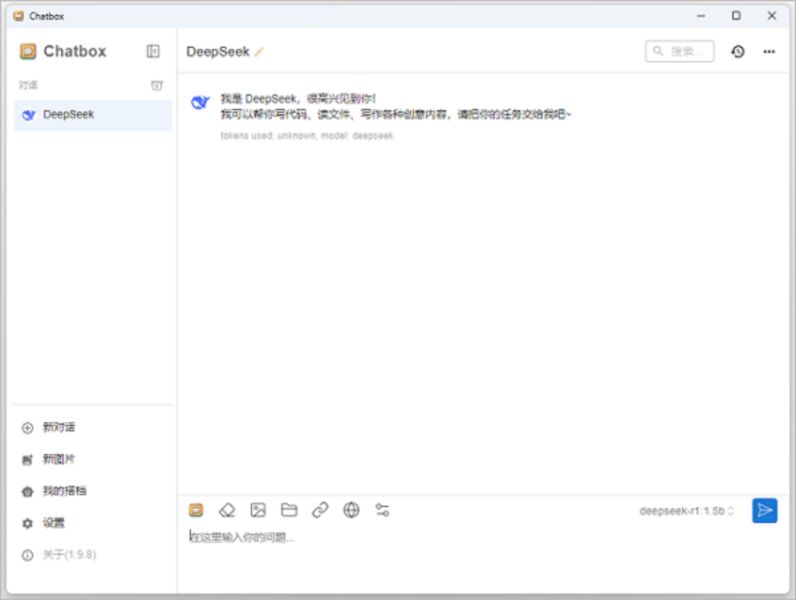The image size is (796, 600).
Task: Attach an image using the picture icon
Action: 258,510
